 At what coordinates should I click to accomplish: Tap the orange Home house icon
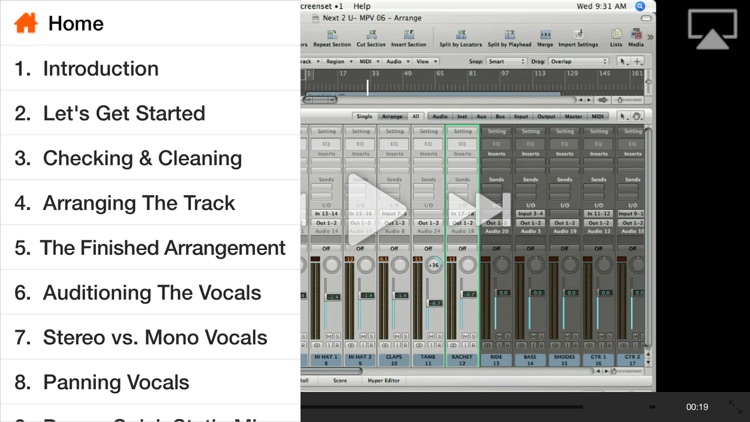pos(26,23)
